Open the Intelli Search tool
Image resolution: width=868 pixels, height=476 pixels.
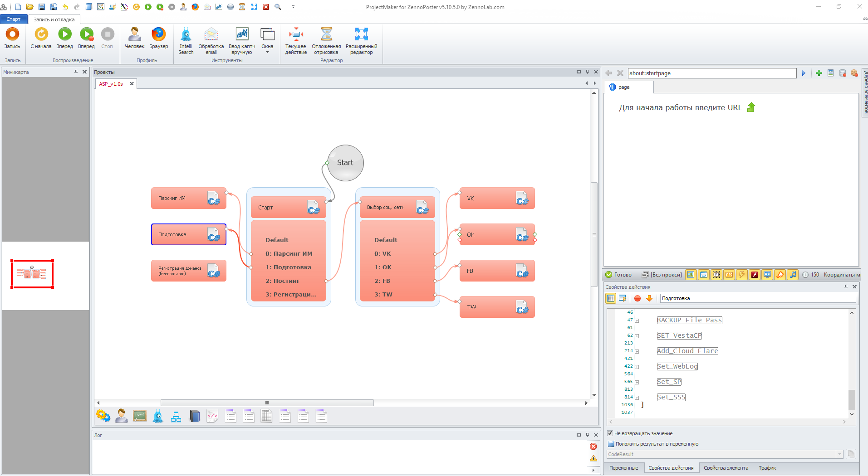[186, 35]
